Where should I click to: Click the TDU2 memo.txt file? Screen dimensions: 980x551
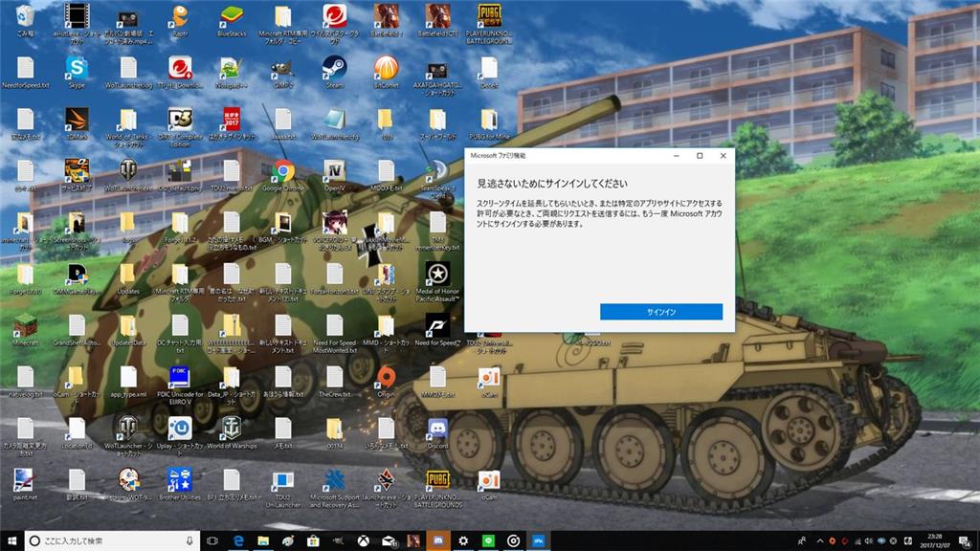pos(232,176)
